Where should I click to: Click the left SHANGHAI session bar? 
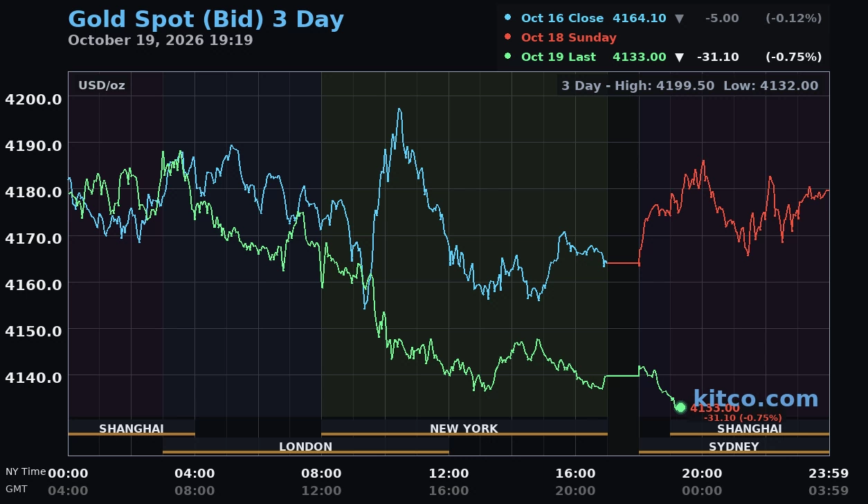[x=132, y=429]
